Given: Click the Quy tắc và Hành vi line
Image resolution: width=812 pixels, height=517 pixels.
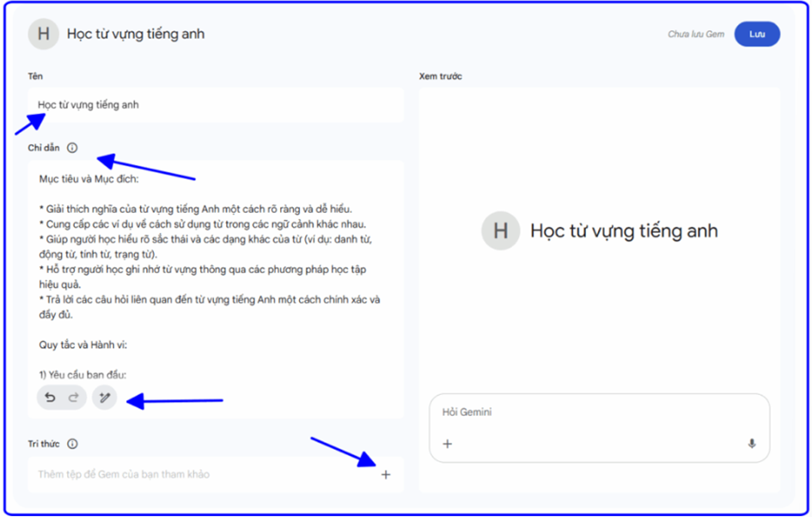Looking at the screenshot, I should pyautogui.click(x=82, y=344).
